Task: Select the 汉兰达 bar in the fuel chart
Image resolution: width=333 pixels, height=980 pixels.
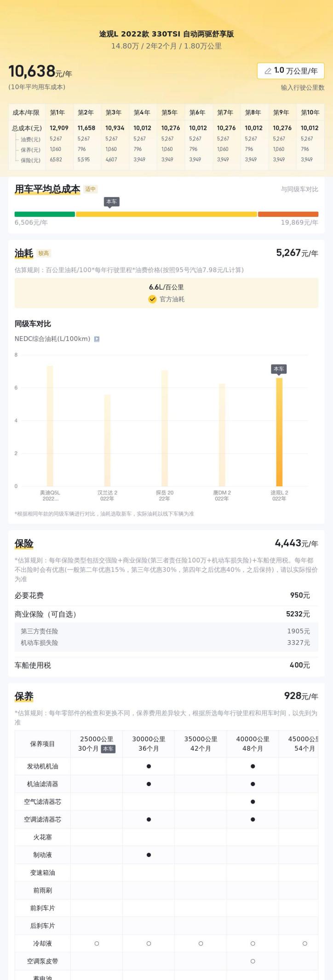Action: 107,440
